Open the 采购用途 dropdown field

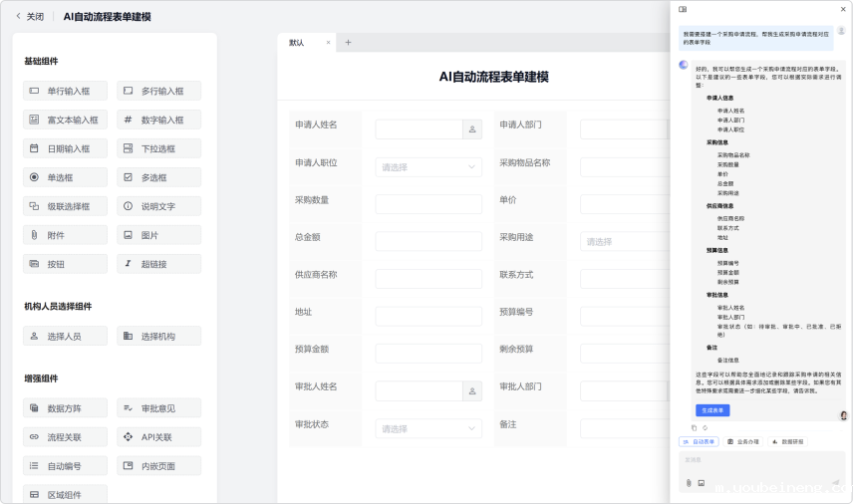623,241
